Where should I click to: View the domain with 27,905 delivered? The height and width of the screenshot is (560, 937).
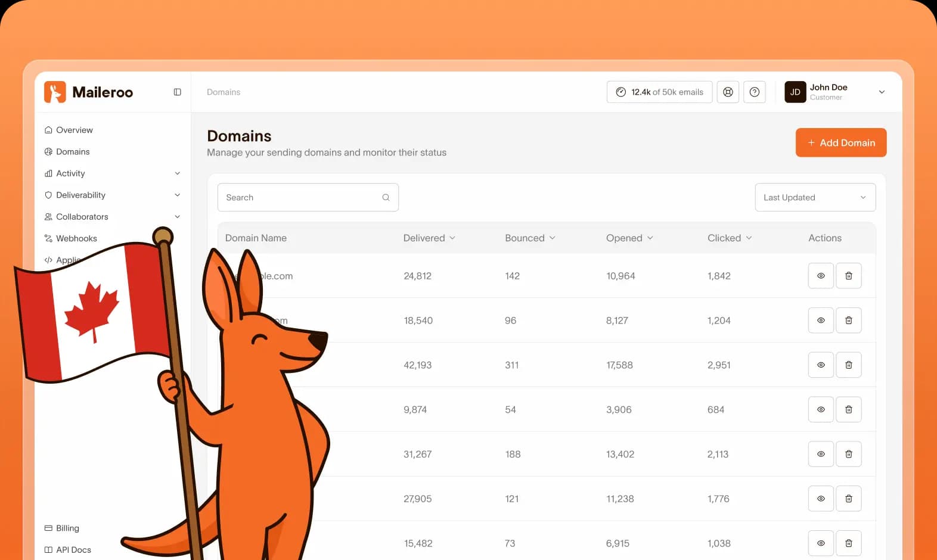(821, 499)
